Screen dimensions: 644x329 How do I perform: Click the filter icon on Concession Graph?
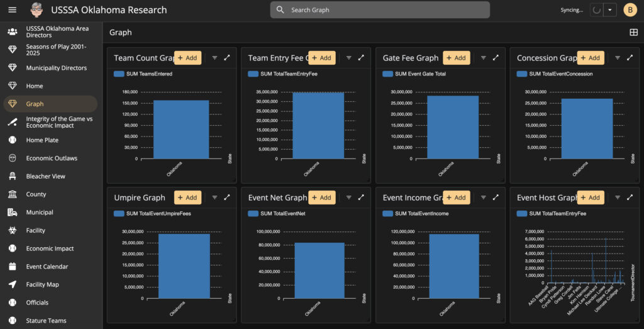pyautogui.click(x=618, y=58)
